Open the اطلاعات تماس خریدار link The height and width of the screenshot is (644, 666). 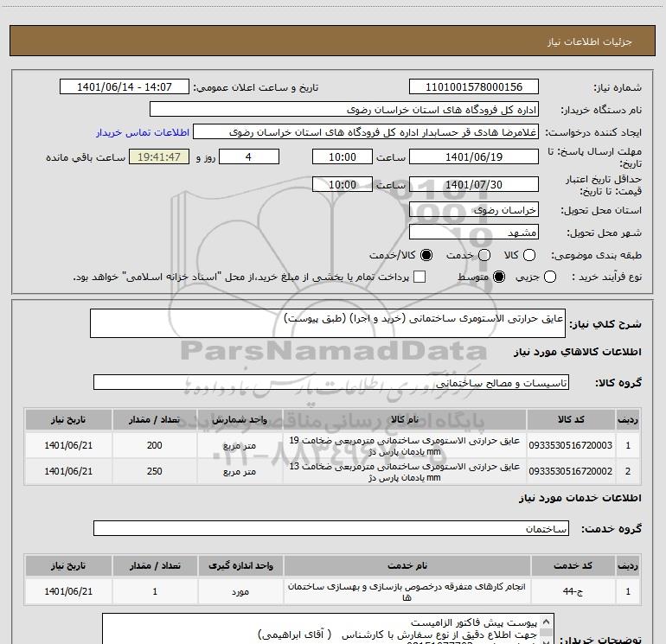[143, 132]
